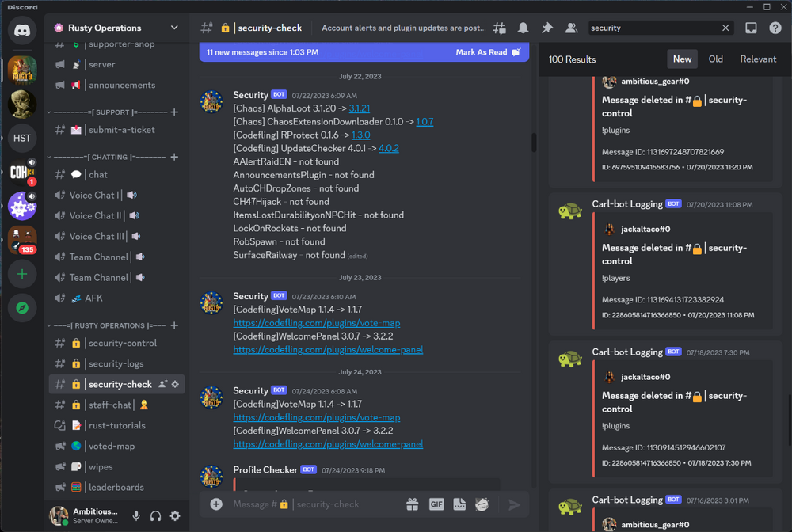Click the Inbox icon in the top bar
Image resolution: width=792 pixels, height=532 pixels.
749,28
